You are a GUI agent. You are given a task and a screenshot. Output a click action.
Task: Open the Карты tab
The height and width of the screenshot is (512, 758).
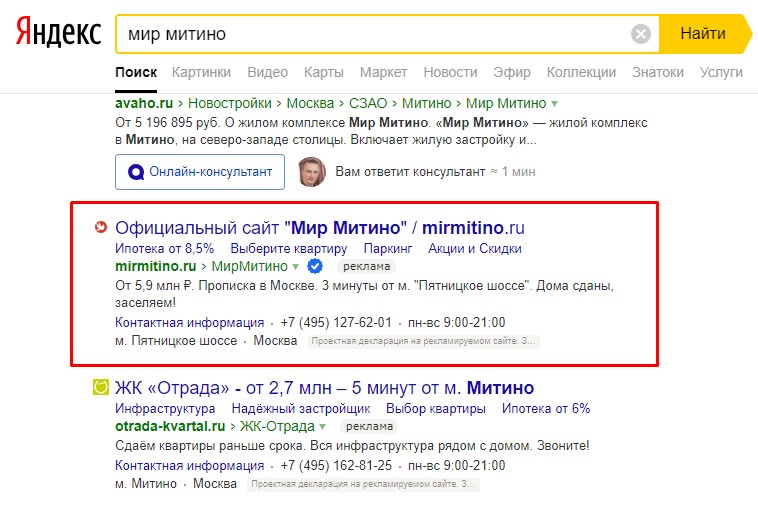pos(324,72)
